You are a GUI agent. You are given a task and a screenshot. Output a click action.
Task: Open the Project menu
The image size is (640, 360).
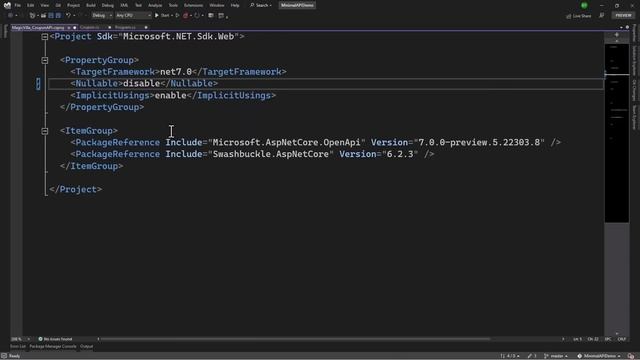(x=73, y=5)
